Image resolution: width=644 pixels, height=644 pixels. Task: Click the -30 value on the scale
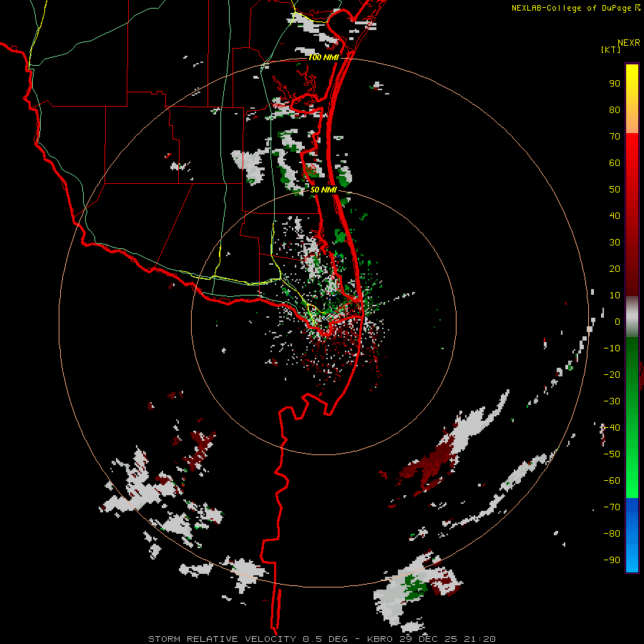(612, 401)
